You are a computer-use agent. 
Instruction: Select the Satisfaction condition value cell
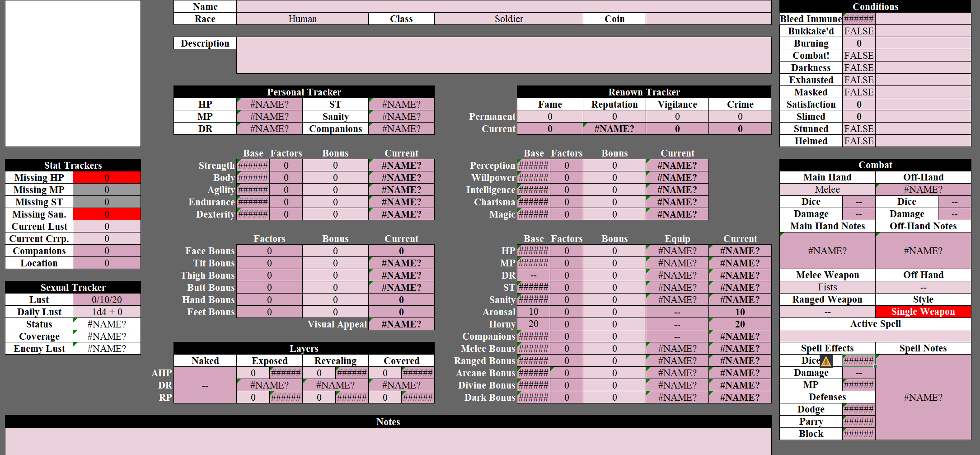coord(859,104)
